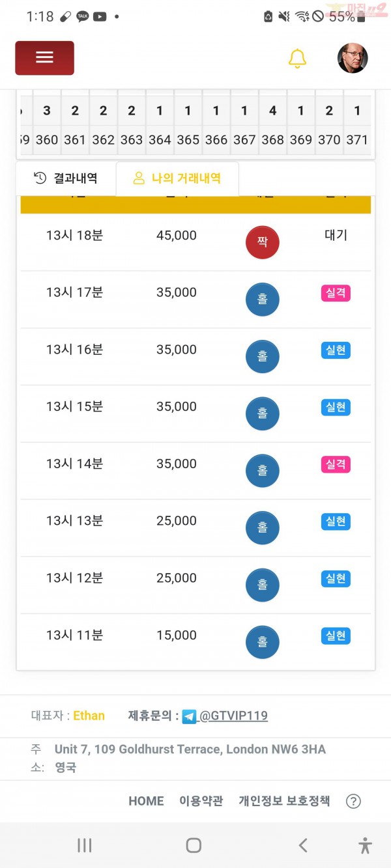
Task: Open 개인정보 보호정책 link
Action: click(x=284, y=801)
